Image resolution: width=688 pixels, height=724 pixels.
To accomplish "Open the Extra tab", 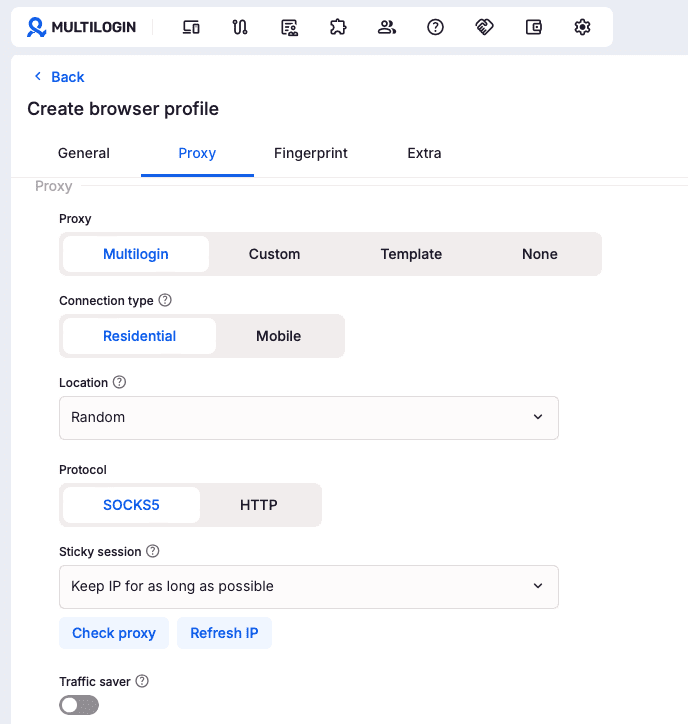I will (x=424, y=153).
